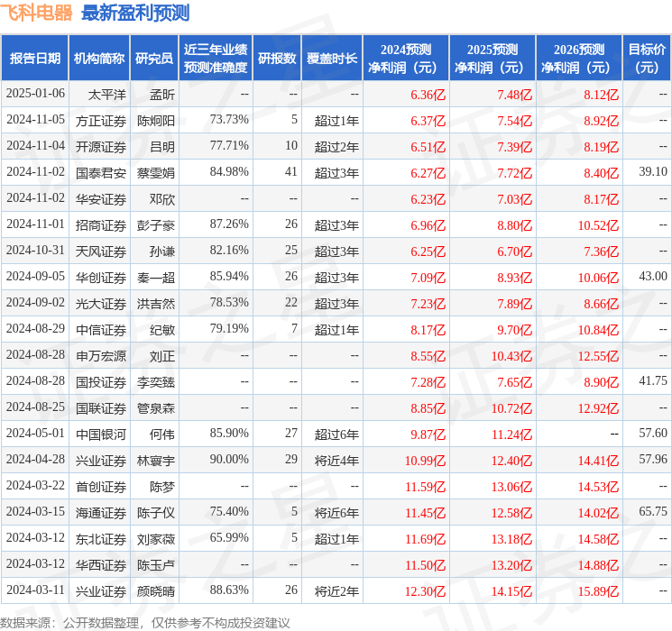The height and width of the screenshot is (631, 672).
Task: Click the 研究员 column header
Action: 154,59
